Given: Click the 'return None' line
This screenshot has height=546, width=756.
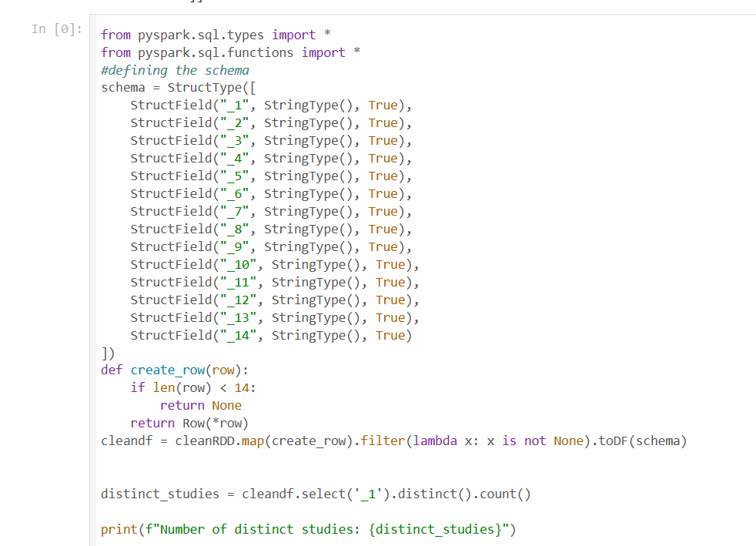Looking at the screenshot, I should (x=201, y=406).
